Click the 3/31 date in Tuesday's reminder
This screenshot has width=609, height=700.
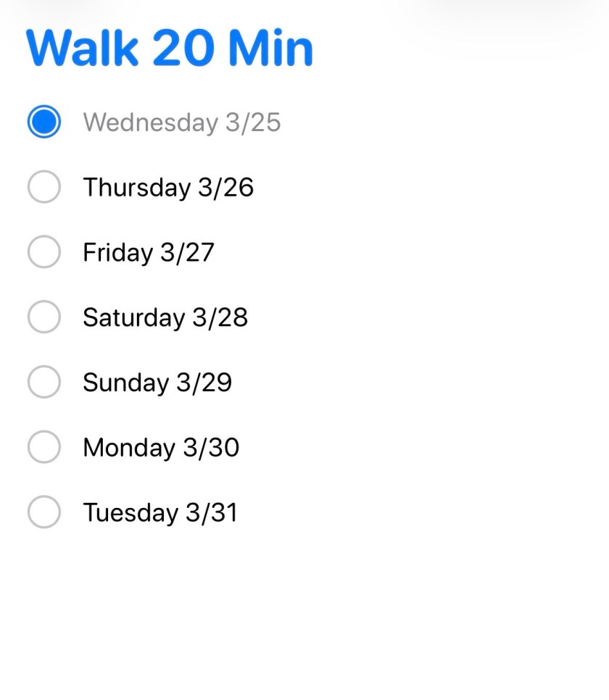click(212, 513)
